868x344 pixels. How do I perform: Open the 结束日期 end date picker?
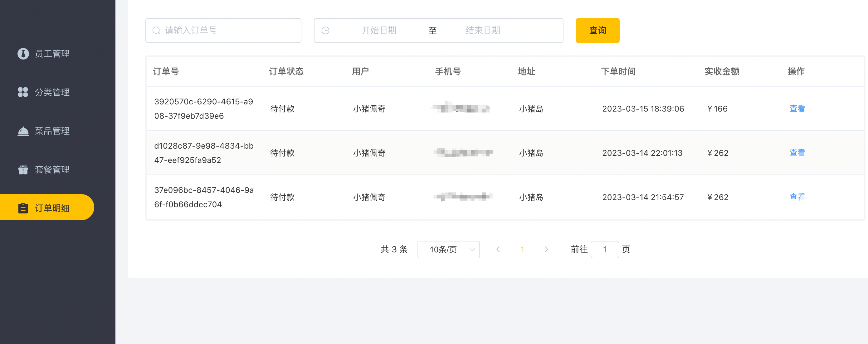(483, 31)
